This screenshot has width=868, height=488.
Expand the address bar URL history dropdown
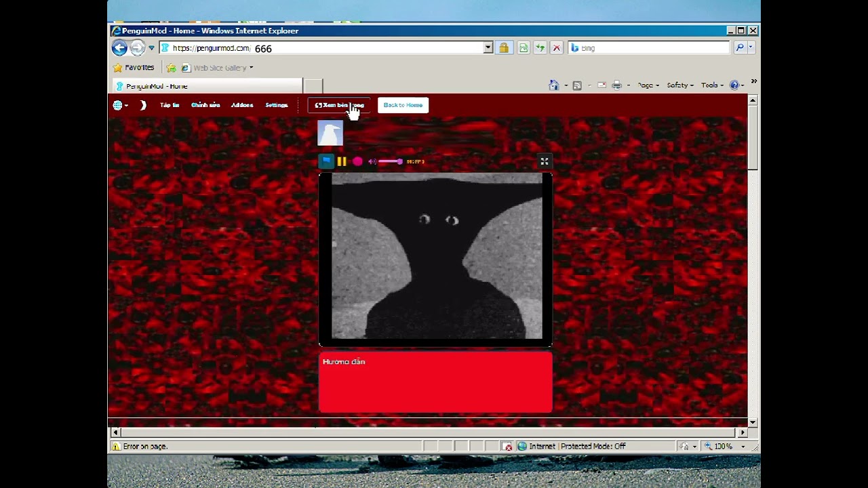click(488, 48)
